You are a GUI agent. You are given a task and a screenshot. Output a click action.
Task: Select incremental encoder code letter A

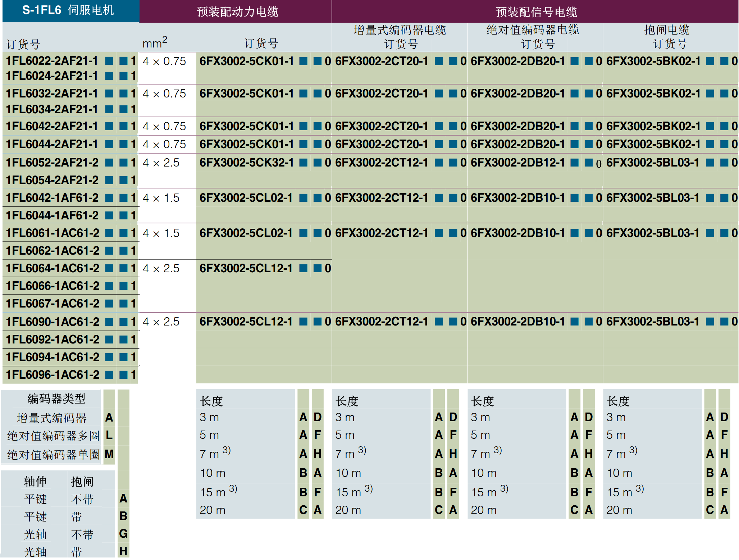[109, 418]
